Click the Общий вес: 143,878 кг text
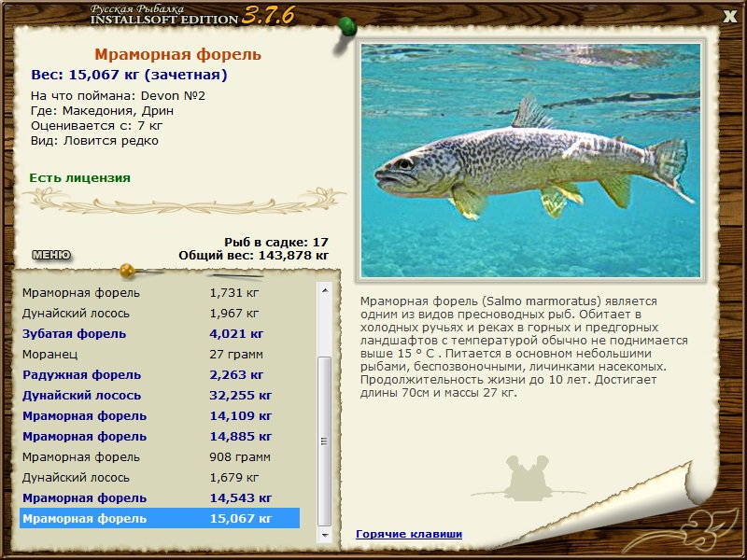 254,256
